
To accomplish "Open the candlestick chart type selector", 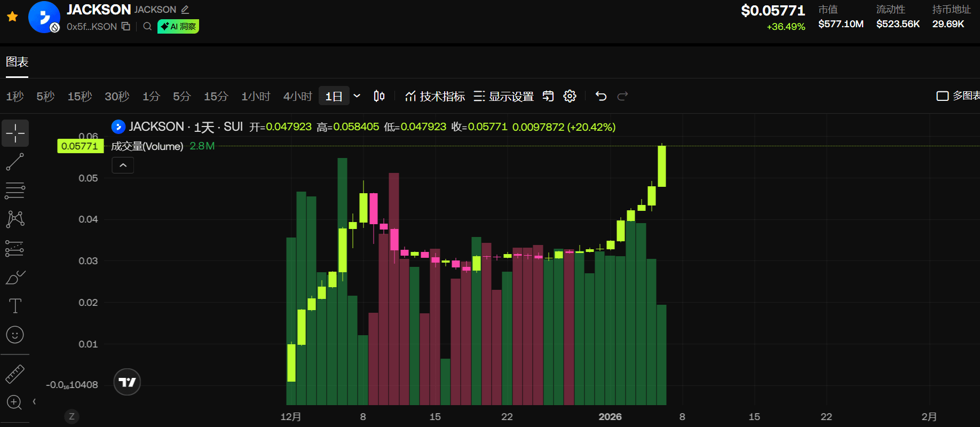I will tap(379, 96).
